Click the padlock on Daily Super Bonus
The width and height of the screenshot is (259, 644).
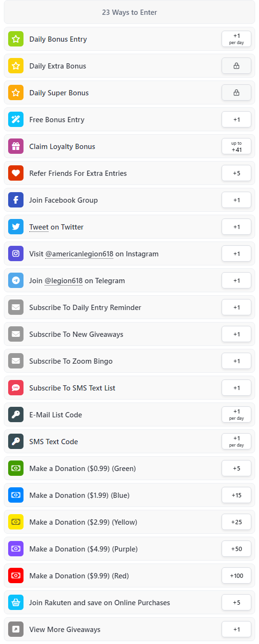coord(236,93)
